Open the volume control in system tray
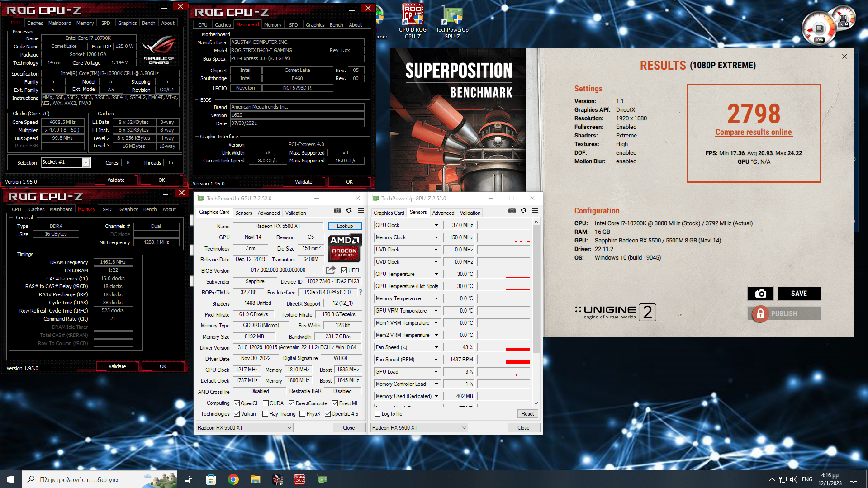Image resolution: width=868 pixels, height=488 pixels. tap(793, 479)
